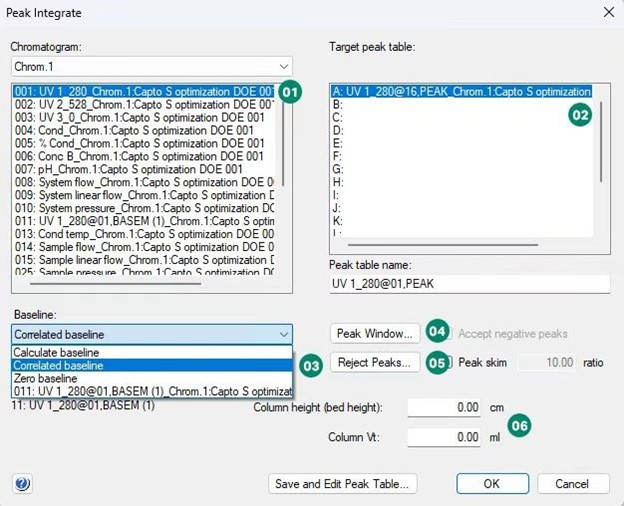Expand the Chromatogram dropdown
624x506 pixels.
click(282, 66)
